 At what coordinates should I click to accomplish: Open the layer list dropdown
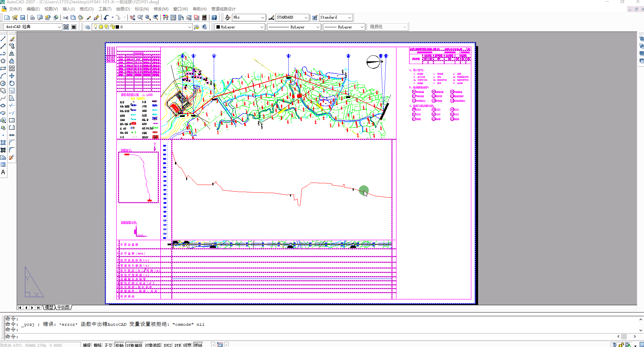[x=189, y=27]
